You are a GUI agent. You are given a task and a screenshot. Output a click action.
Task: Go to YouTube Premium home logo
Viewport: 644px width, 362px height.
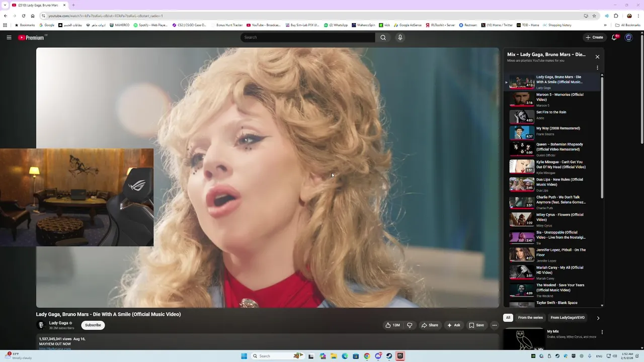click(x=32, y=37)
